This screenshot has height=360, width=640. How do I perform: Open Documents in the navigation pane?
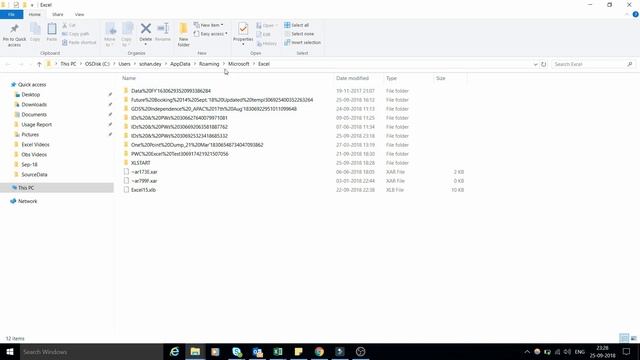[x=34, y=115]
